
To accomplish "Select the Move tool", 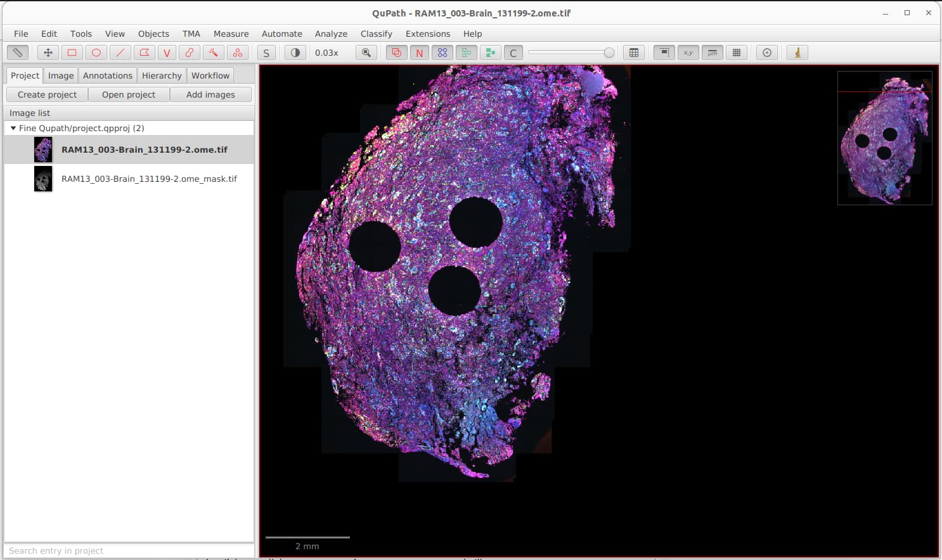I will [x=48, y=53].
